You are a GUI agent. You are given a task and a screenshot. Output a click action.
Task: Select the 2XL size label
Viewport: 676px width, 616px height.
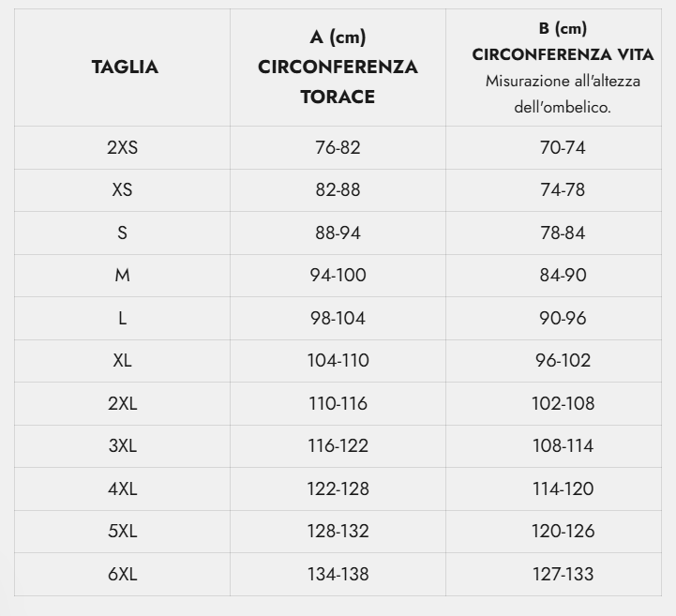(123, 403)
